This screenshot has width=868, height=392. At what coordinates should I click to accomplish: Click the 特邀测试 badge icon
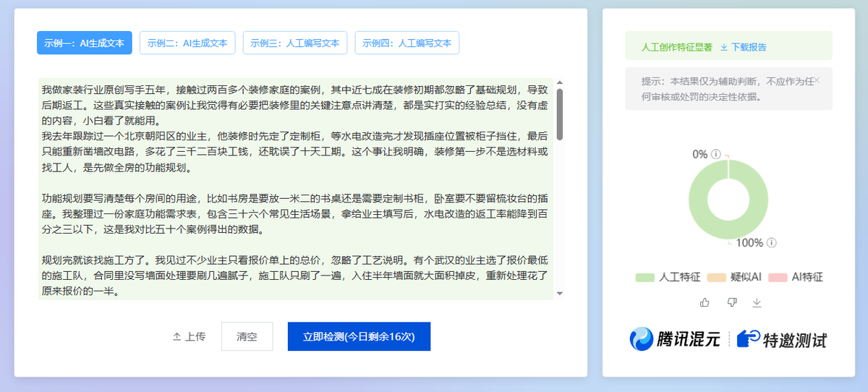pos(748,339)
